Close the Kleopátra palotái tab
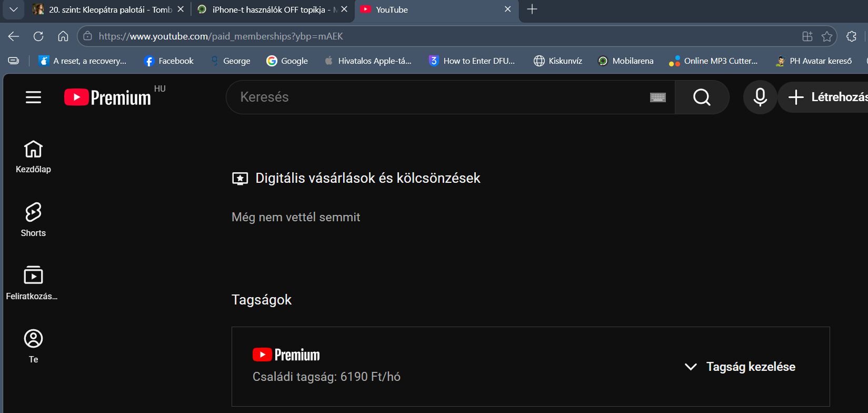This screenshot has height=413, width=868. pos(181,9)
